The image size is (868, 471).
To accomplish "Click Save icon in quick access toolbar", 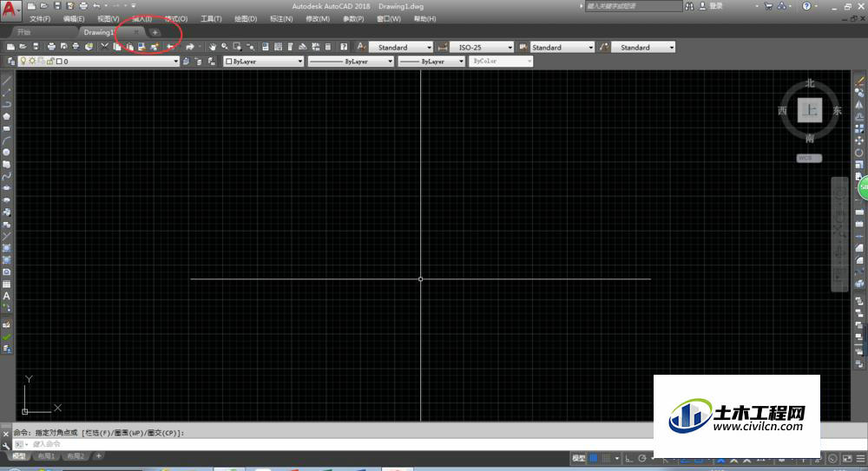I will click(x=57, y=6).
